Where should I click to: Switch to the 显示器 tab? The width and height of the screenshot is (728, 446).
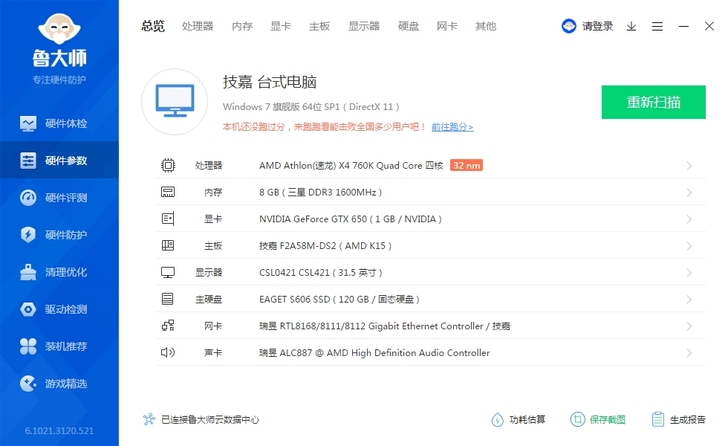click(x=364, y=26)
